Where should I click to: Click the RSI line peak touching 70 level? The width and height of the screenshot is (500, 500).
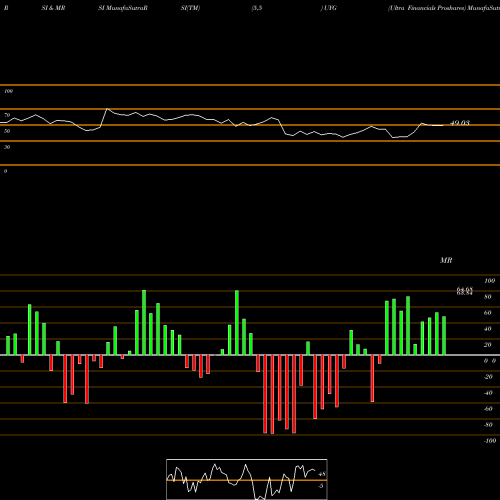tap(107, 109)
